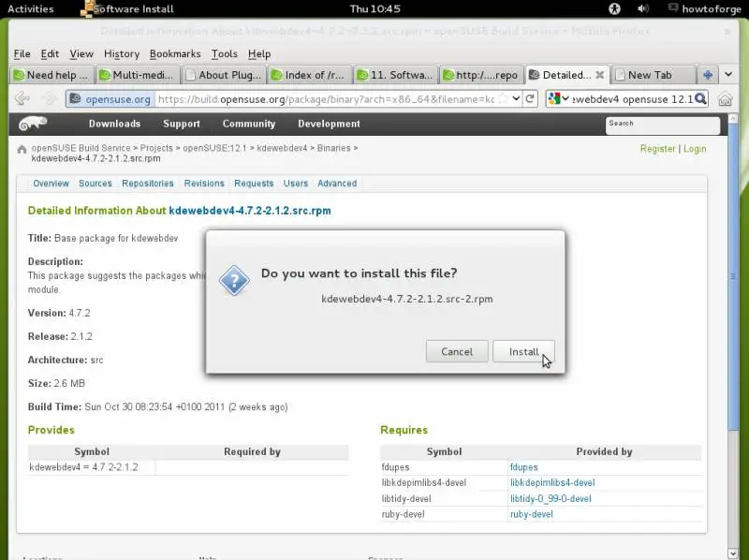Cancel the file install dialog

pos(457,352)
